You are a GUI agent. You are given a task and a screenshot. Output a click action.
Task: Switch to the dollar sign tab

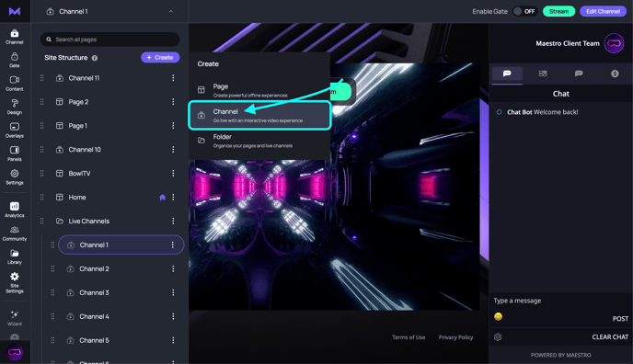click(x=615, y=74)
